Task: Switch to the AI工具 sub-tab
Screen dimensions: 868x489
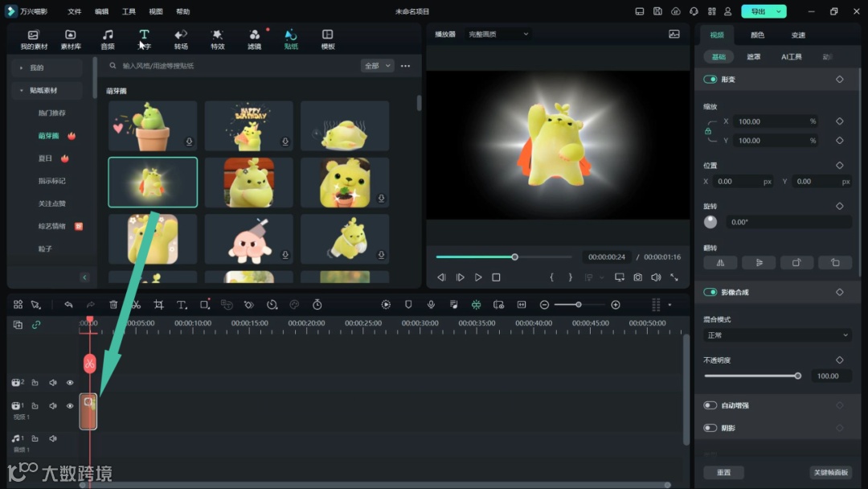Action: coord(792,56)
